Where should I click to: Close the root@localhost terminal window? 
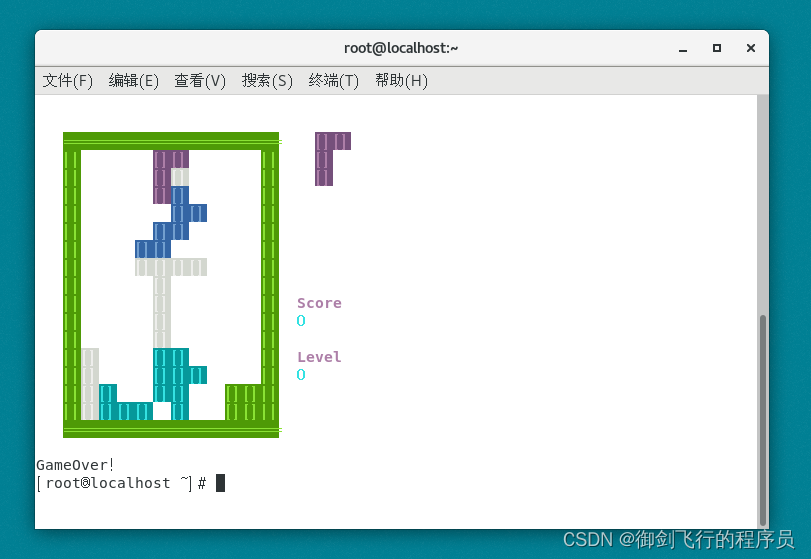751,48
